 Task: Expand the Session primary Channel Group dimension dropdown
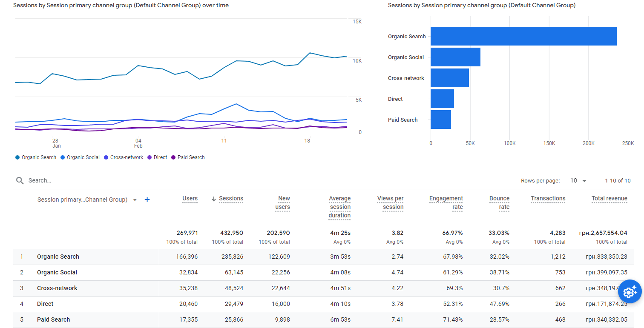135,199
